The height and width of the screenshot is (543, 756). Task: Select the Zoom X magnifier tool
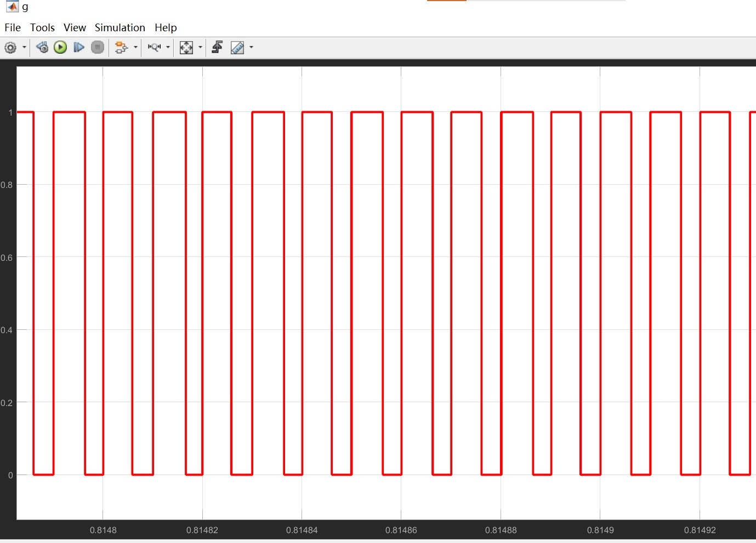(x=154, y=48)
